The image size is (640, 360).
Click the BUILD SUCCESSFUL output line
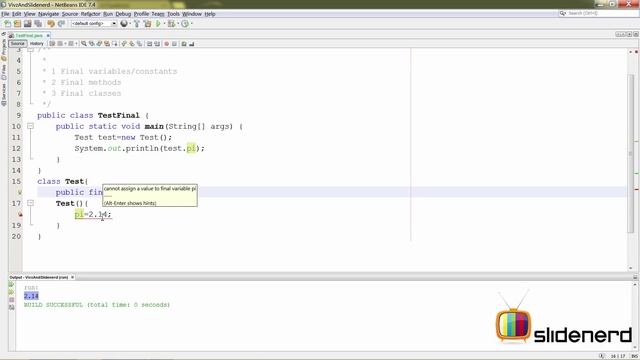pos(97,305)
